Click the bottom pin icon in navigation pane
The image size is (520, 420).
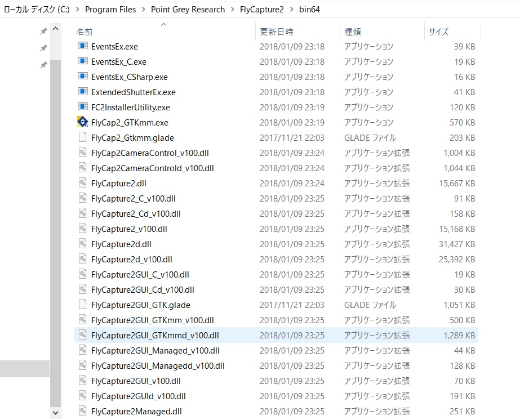(43, 65)
